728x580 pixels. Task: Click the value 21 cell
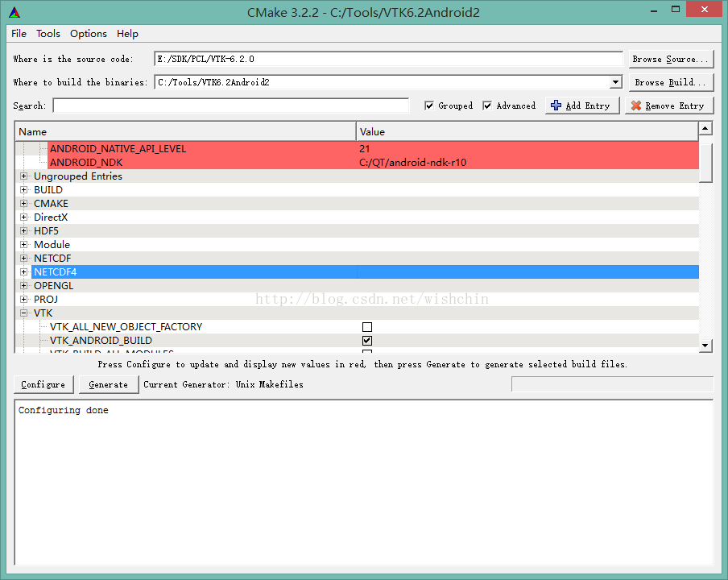tap(365, 148)
